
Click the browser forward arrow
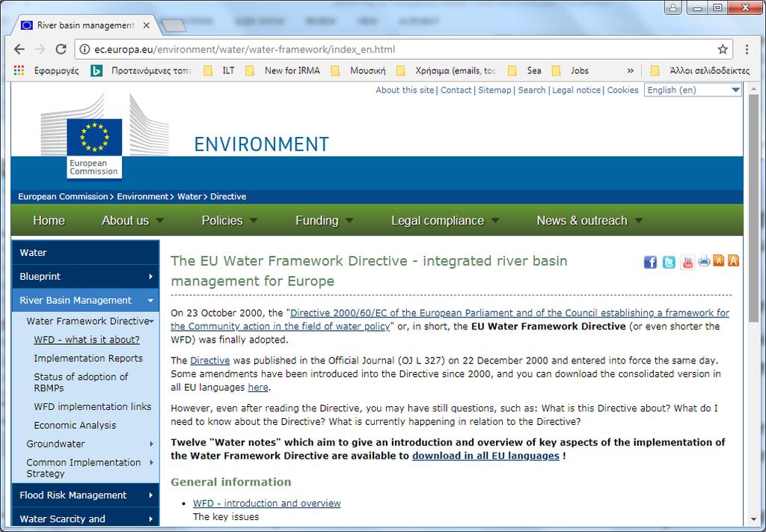coord(40,49)
